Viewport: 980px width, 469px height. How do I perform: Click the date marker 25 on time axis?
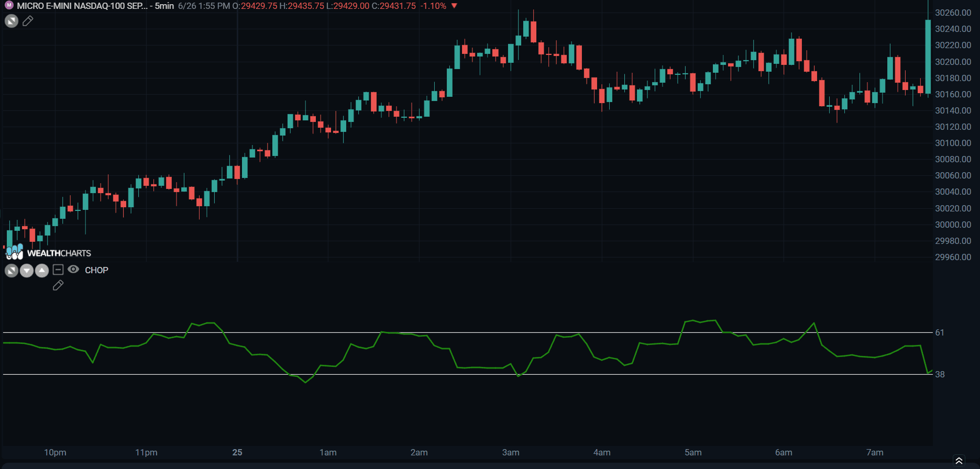[x=237, y=452]
